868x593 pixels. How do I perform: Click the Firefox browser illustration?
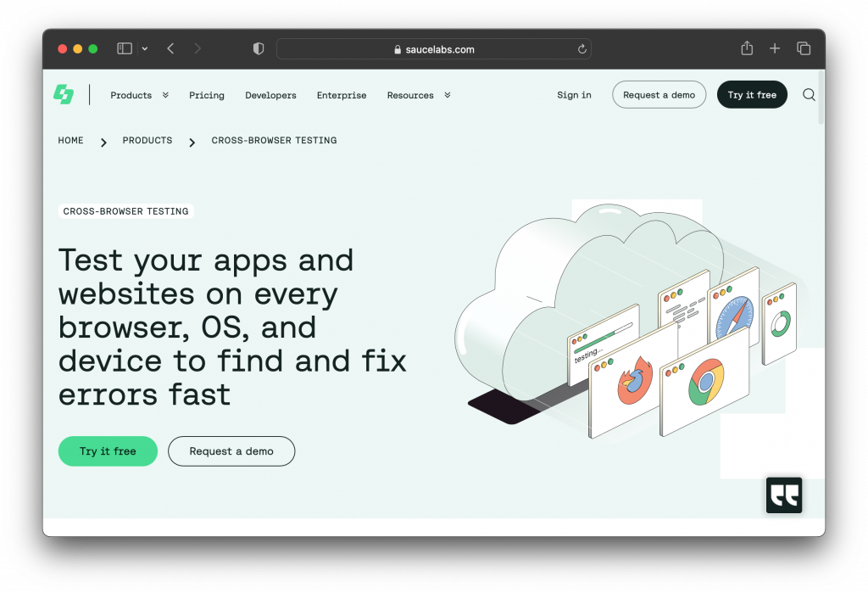point(635,380)
